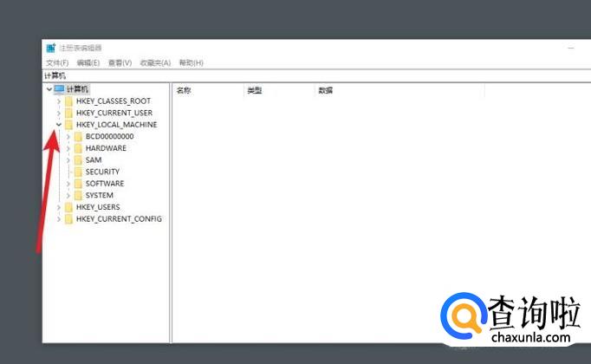Click the HKEY_USERS folder icon
Viewport: 591px width, 364px height.
[68, 207]
